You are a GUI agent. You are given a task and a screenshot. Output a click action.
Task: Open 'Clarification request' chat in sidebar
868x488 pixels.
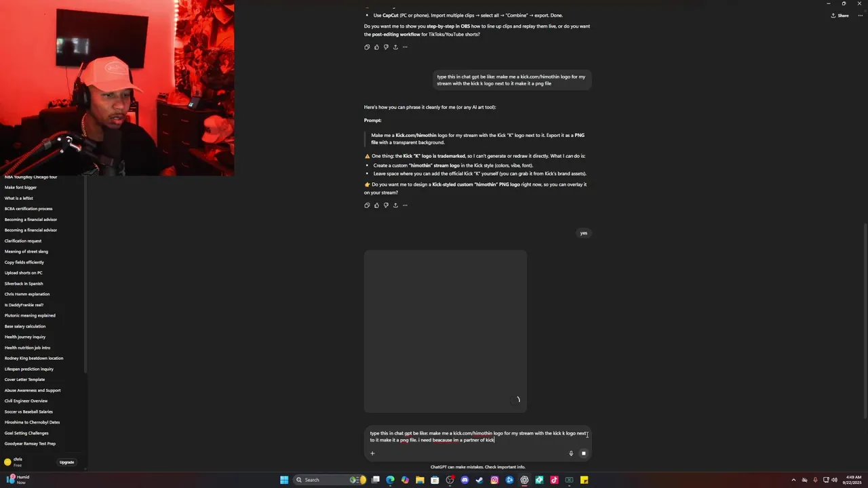pos(23,241)
